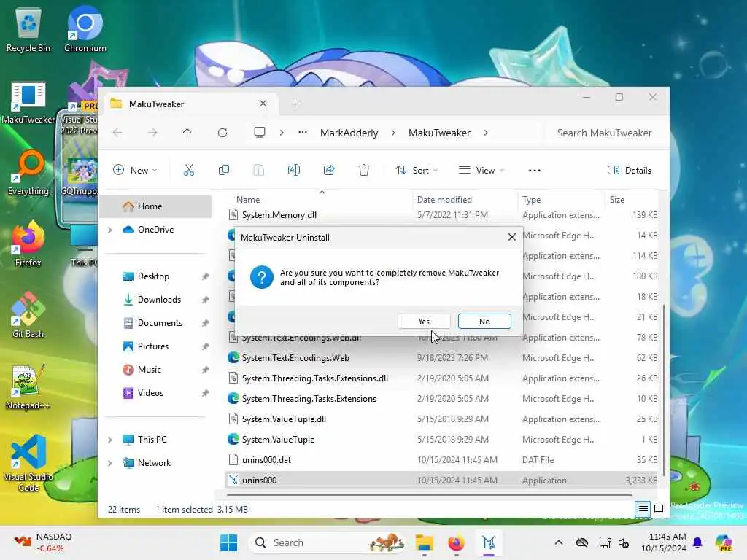Screen dimensions: 747x560
Task: Click MarkAdderly in the address bar
Action: coord(349,133)
